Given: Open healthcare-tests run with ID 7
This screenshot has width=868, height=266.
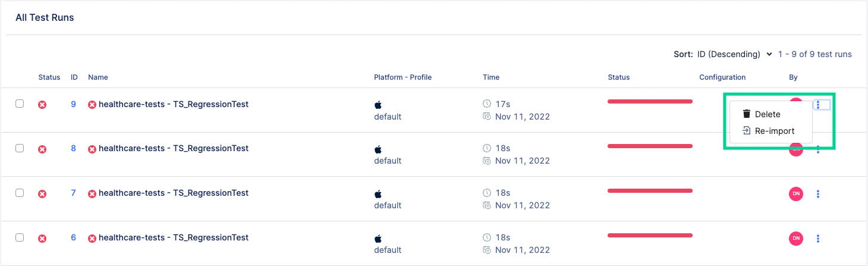Looking at the screenshot, I should click(173, 193).
